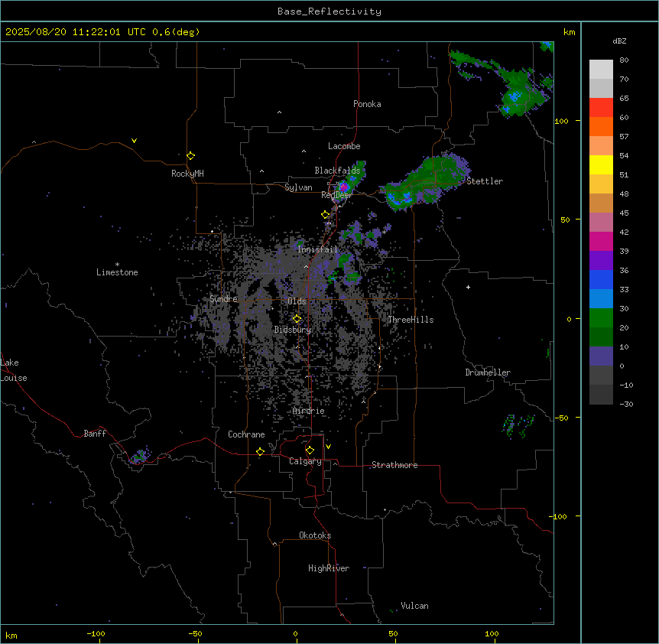
Task: Click the Base_Reflectivity title
Action: pos(329,11)
